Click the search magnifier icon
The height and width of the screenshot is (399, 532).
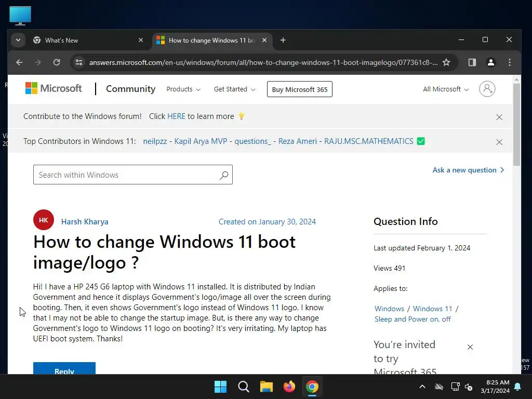pyautogui.click(x=224, y=175)
